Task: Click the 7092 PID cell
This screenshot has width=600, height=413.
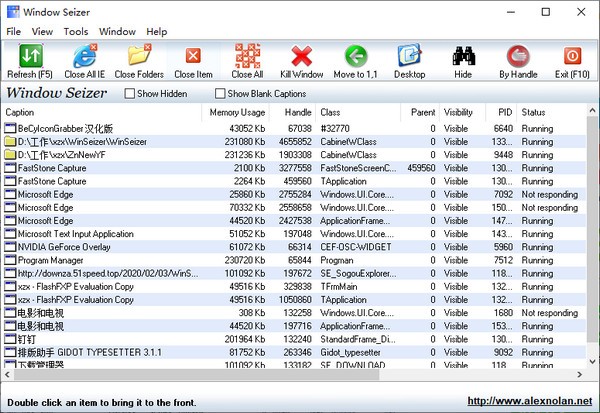Action: point(503,194)
